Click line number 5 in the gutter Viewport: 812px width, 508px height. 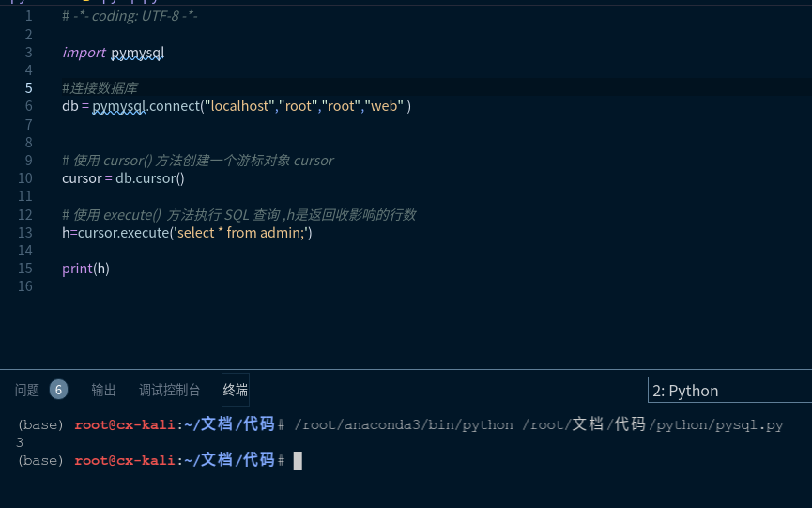(x=28, y=88)
